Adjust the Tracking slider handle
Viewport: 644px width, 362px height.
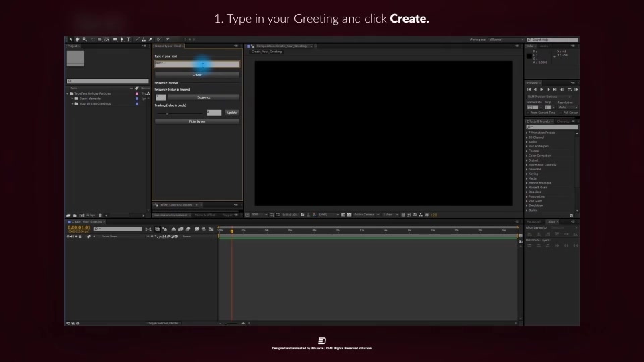(167, 114)
